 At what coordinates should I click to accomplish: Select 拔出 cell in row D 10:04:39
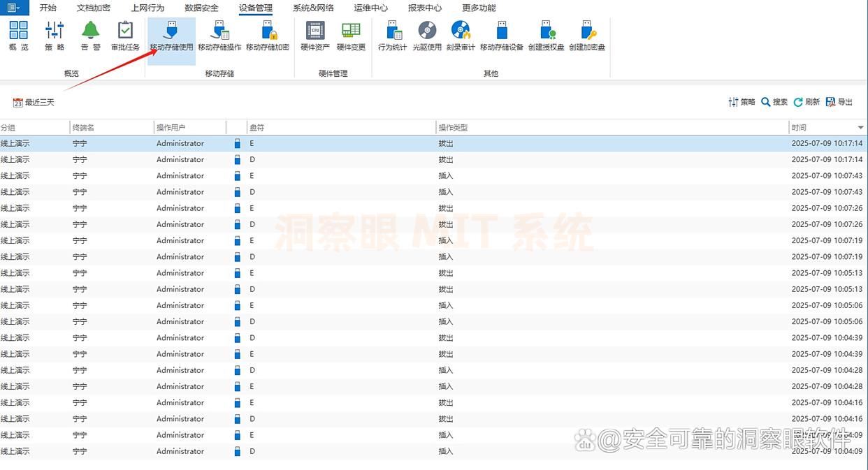[446, 338]
